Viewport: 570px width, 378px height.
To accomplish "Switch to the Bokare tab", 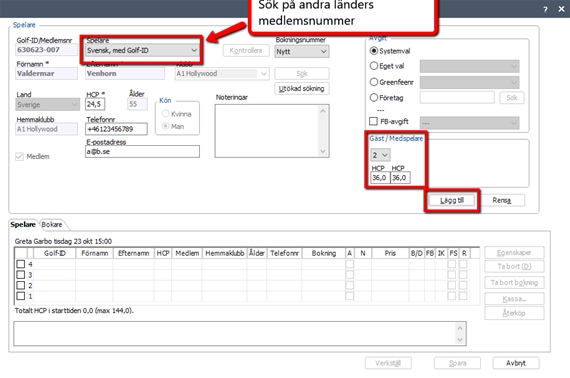I will tap(52, 225).
